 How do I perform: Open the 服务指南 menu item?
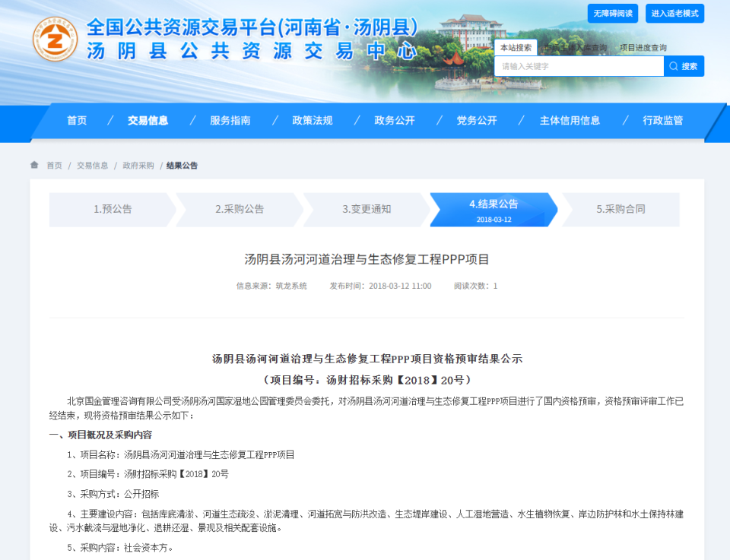tap(229, 120)
